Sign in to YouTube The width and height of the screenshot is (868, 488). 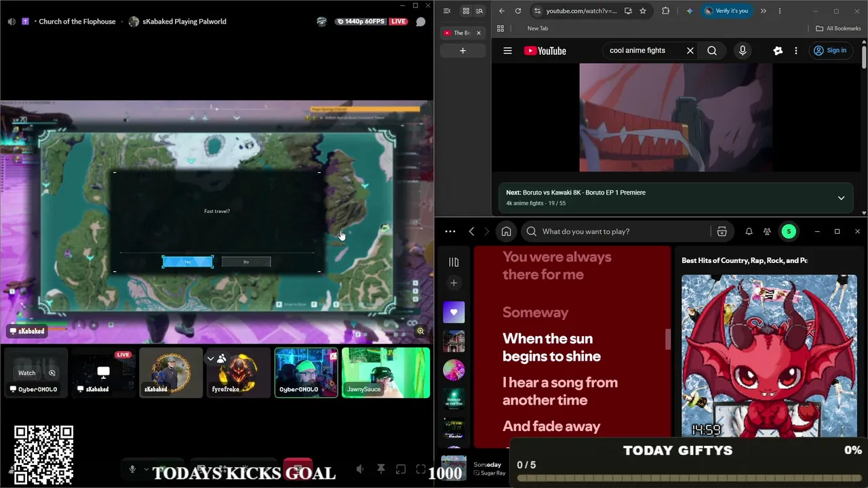tap(830, 51)
